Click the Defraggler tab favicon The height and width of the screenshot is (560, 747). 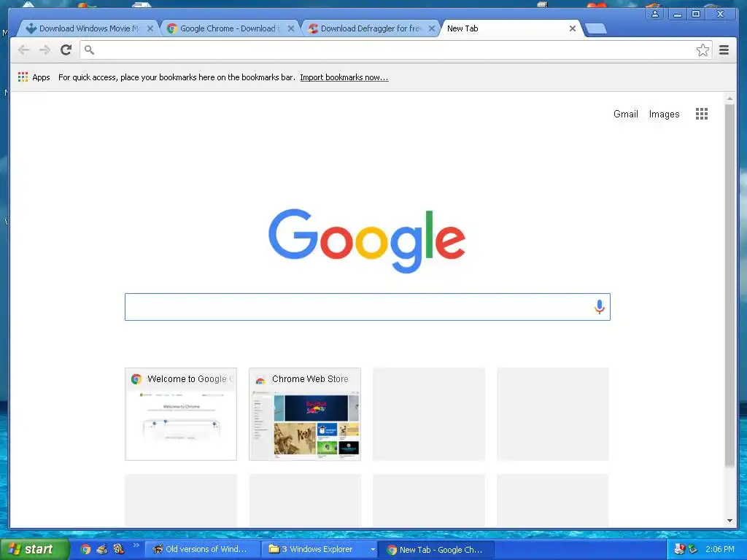point(313,28)
